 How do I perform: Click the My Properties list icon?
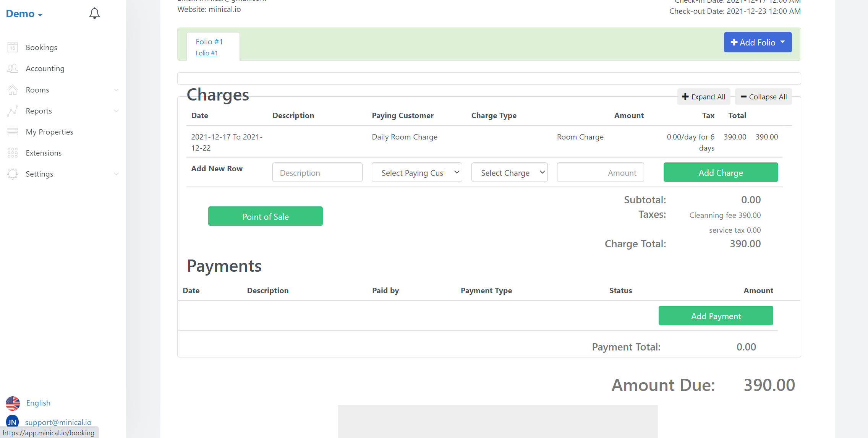pyautogui.click(x=13, y=132)
